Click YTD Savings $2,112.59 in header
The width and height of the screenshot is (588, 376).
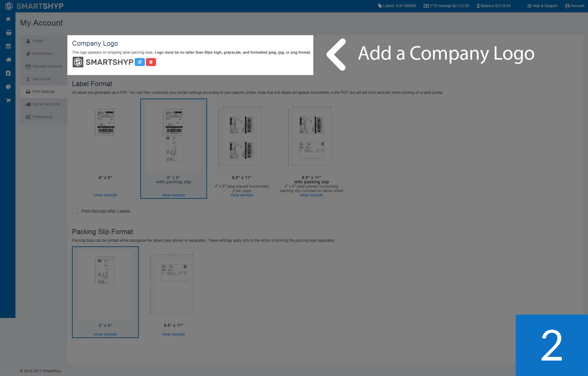point(446,6)
